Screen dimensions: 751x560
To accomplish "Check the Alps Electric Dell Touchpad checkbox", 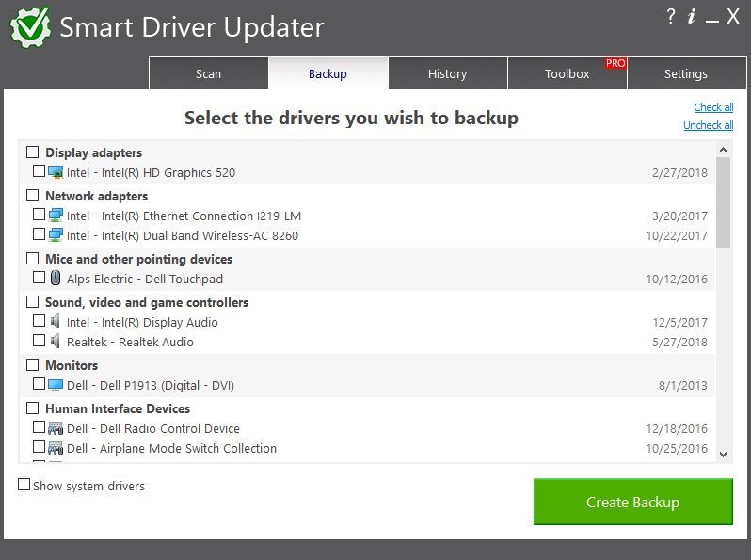I will [39, 278].
